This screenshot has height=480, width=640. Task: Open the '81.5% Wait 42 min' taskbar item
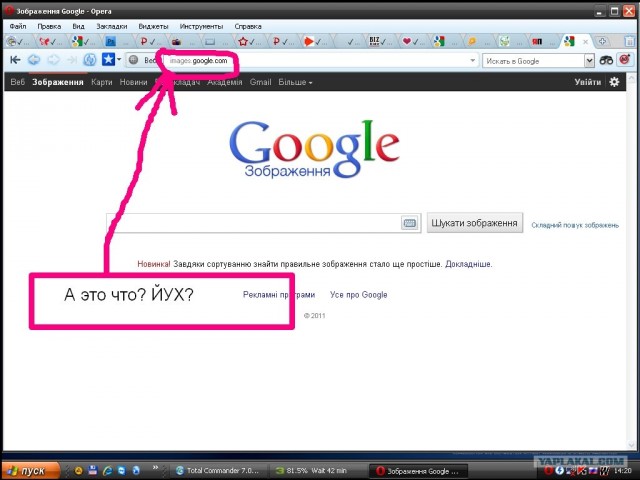click(316, 471)
